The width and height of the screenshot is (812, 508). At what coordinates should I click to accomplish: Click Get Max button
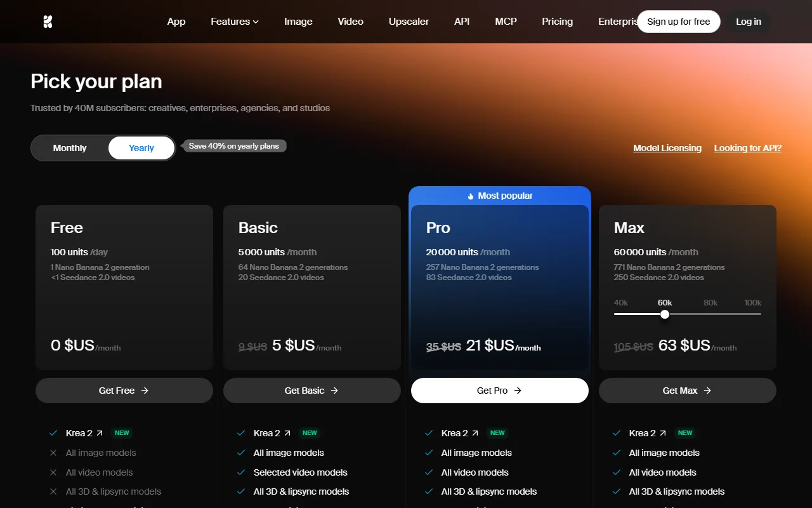click(x=688, y=391)
